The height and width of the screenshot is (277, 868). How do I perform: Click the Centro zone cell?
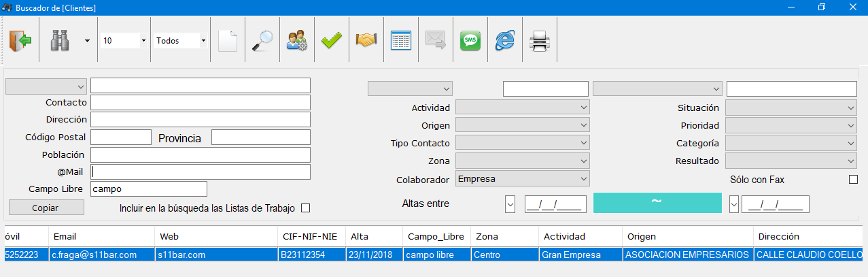(504, 255)
